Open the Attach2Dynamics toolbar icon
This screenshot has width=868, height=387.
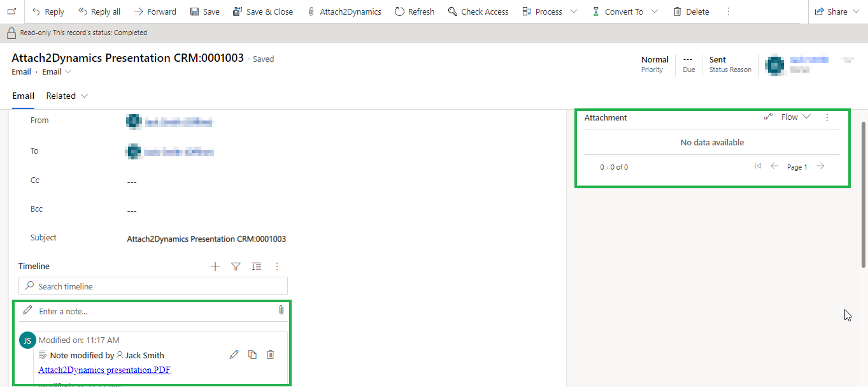click(x=344, y=11)
